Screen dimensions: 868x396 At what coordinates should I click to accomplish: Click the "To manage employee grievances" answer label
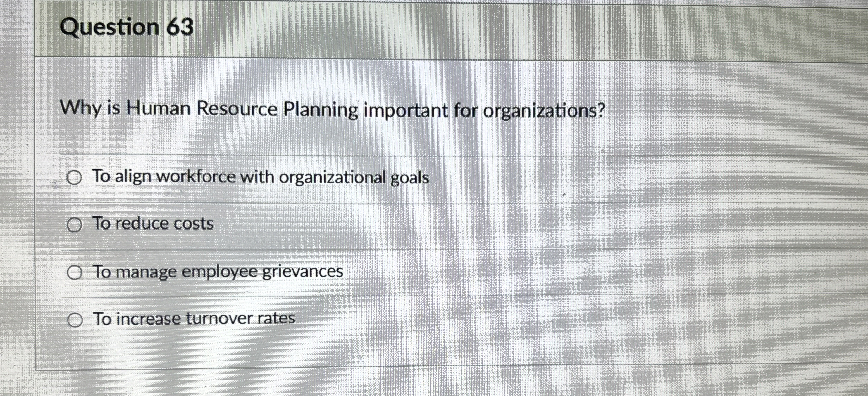click(218, 272)
